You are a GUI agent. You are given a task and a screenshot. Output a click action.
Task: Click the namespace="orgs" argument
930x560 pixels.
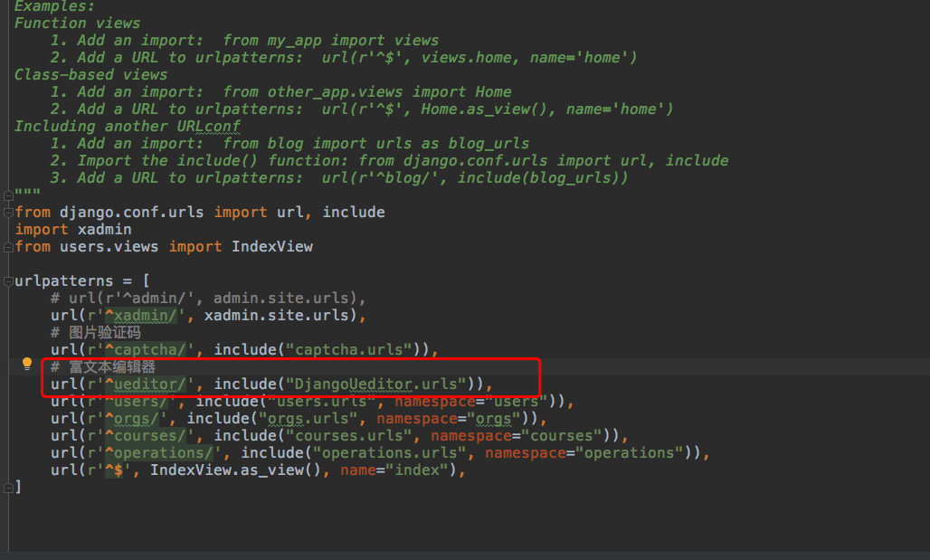449,419
